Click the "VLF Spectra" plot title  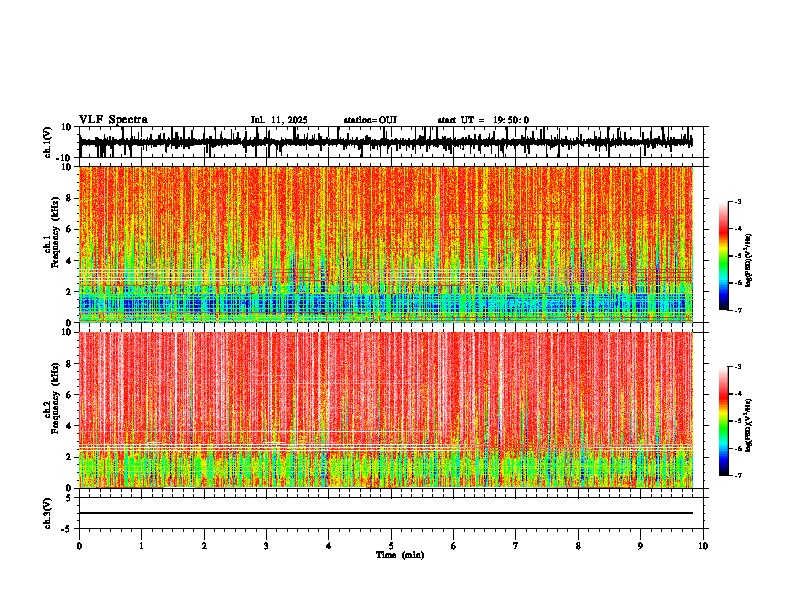(113, 120)
